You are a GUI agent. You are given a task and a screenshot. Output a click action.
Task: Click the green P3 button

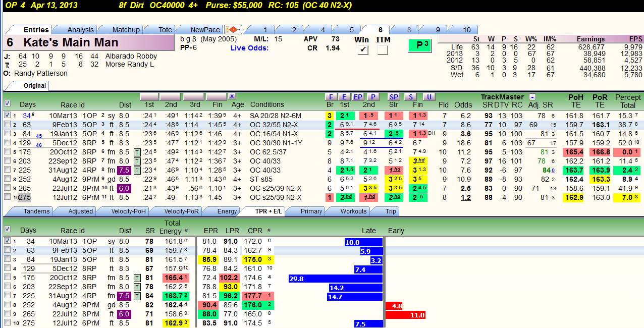point(420,45)
